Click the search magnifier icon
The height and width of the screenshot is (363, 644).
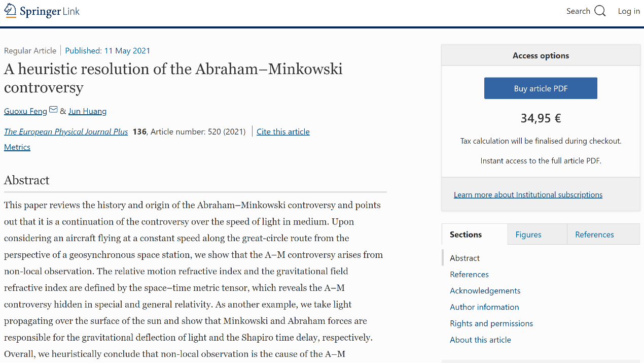coord(600,11)
